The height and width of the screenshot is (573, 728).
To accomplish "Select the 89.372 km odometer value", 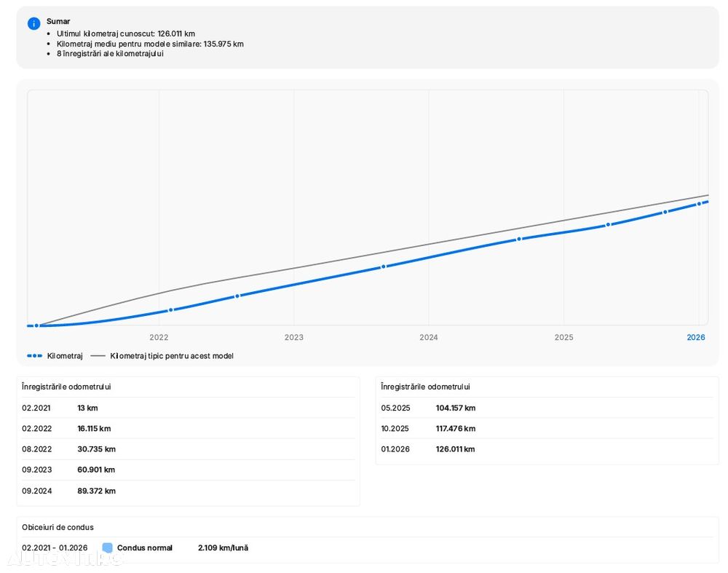I will (x=96, y=491).
